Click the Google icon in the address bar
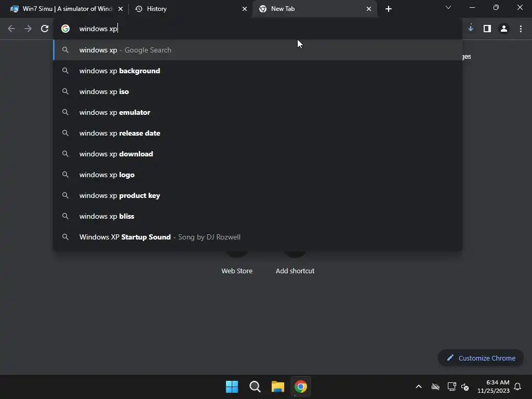This screenshot has width=532, height=399. (x=65, y=29)
